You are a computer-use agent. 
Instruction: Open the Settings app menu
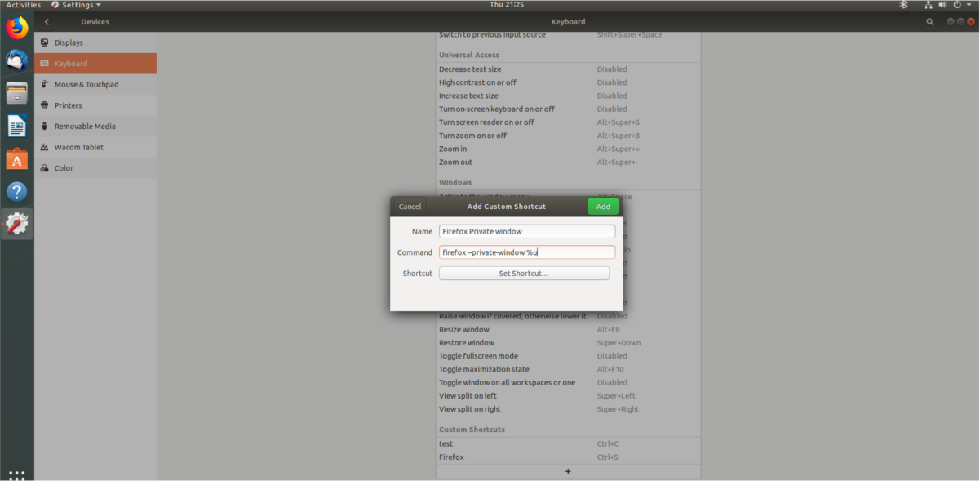(76, 5)
